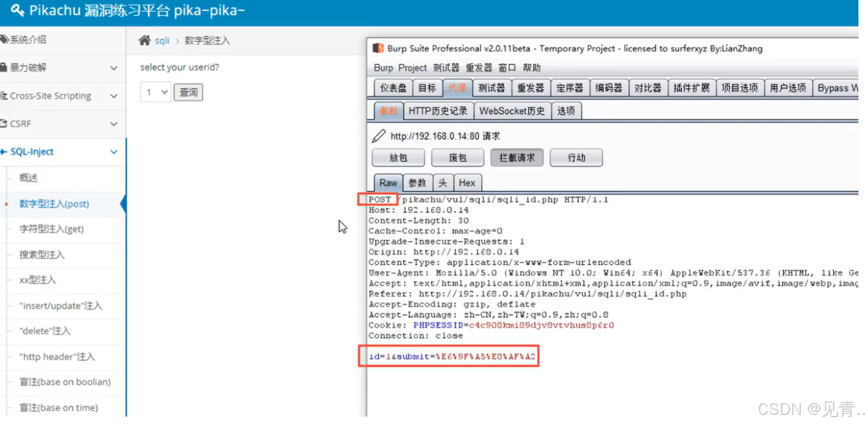Click the Pikachu key logo icon
The image size is (868, 424).
point(17,10)
